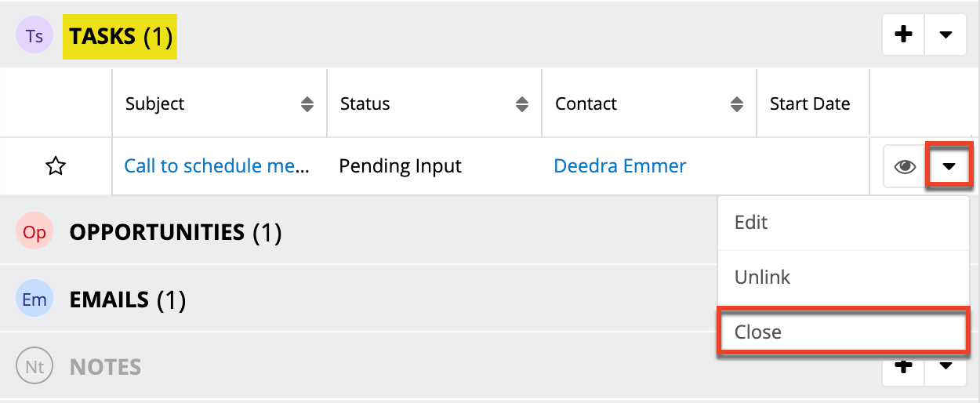Click the Emails Em module icon
The height and width of the screenshot is (403, 980).
[x=34, y=300]
